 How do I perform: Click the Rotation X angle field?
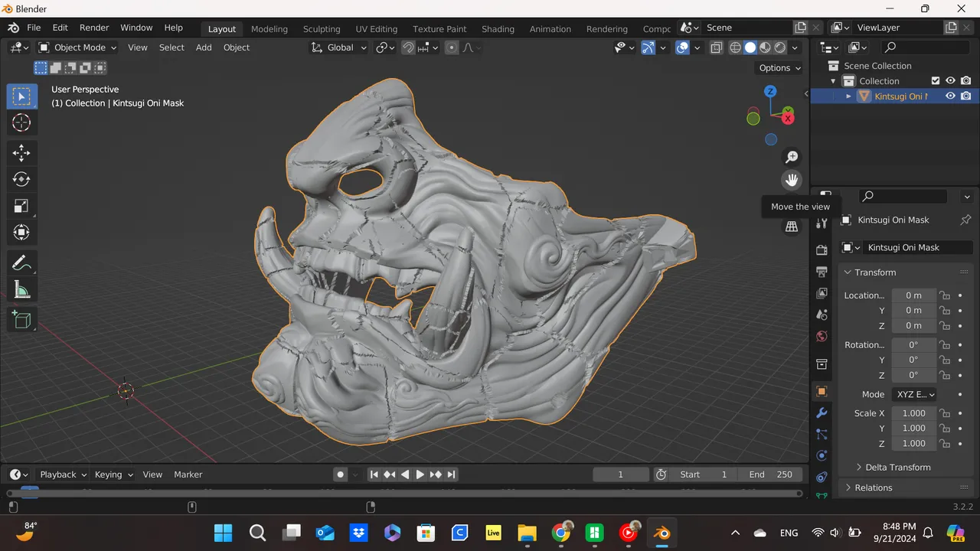coord(913,344)
